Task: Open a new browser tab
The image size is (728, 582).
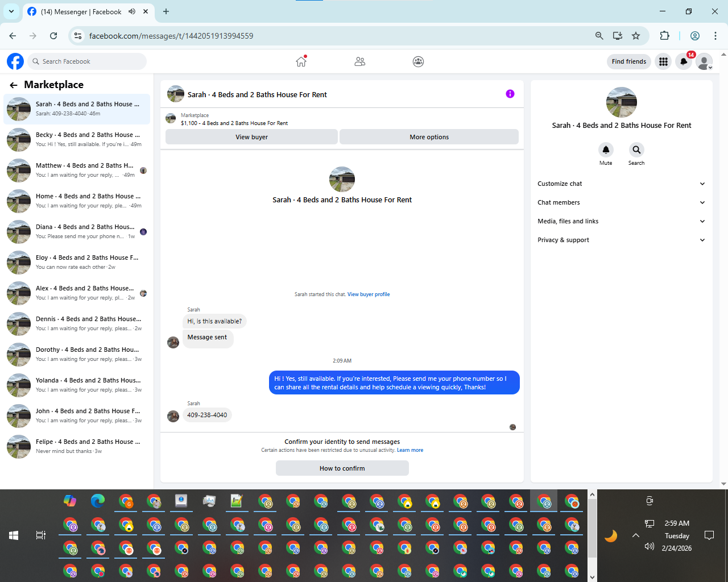Action: tap(166, 11)
